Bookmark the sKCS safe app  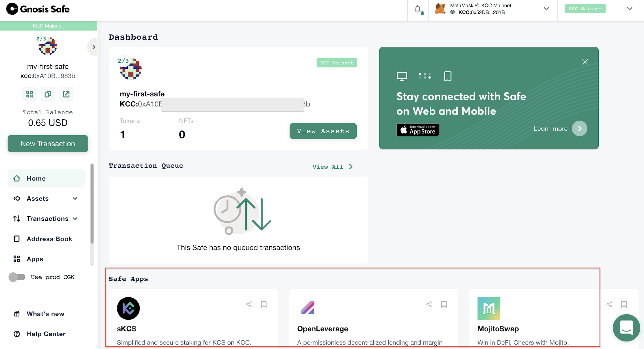[x=264, y=304]
